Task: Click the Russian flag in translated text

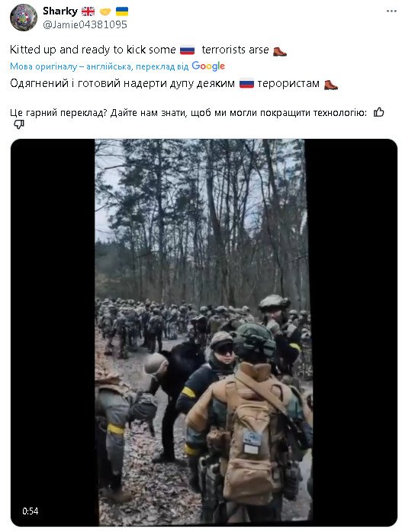Action: point(246,83)
